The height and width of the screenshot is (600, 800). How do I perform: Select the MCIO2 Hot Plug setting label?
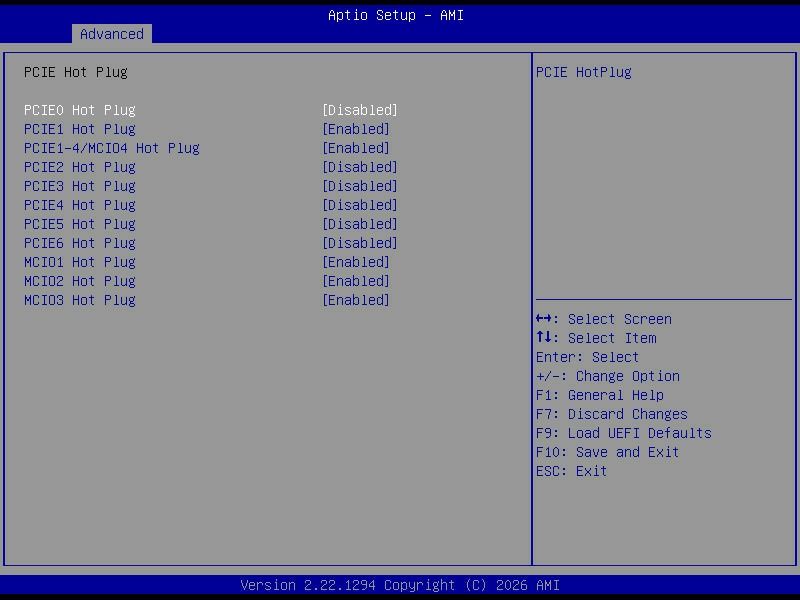[80, 281]
